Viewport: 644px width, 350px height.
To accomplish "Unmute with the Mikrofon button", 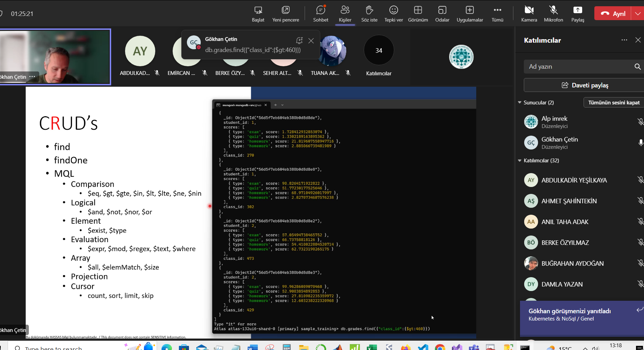I will (553, 14).
